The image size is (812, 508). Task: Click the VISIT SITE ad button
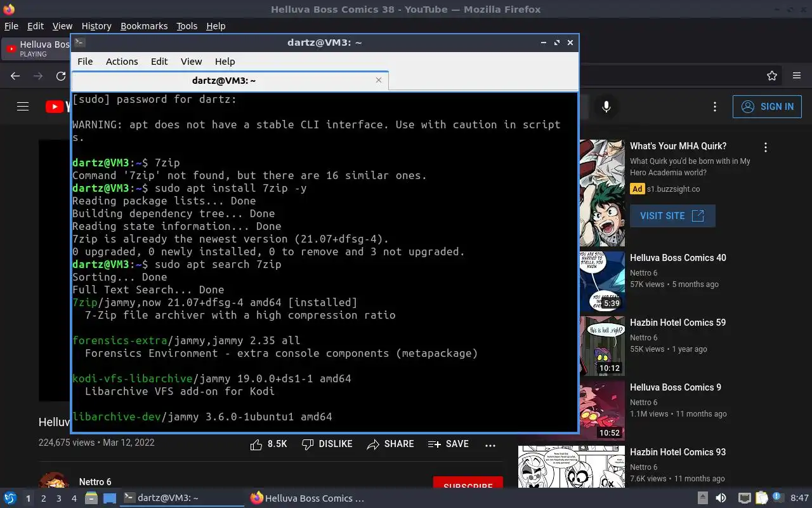point(672,216)
